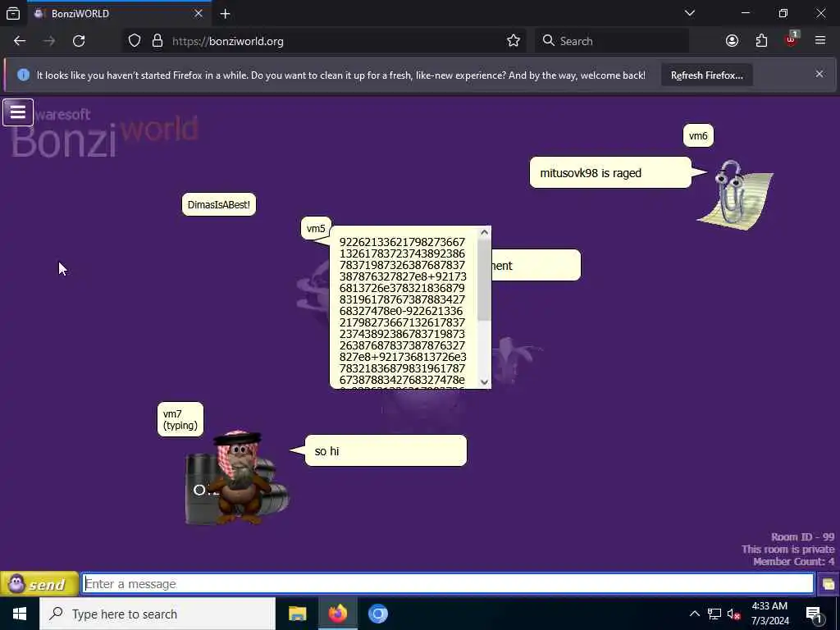
Task: Open the BonziWORLD hamburger menu
Action: pyautogui.click(x=18, y=112)
